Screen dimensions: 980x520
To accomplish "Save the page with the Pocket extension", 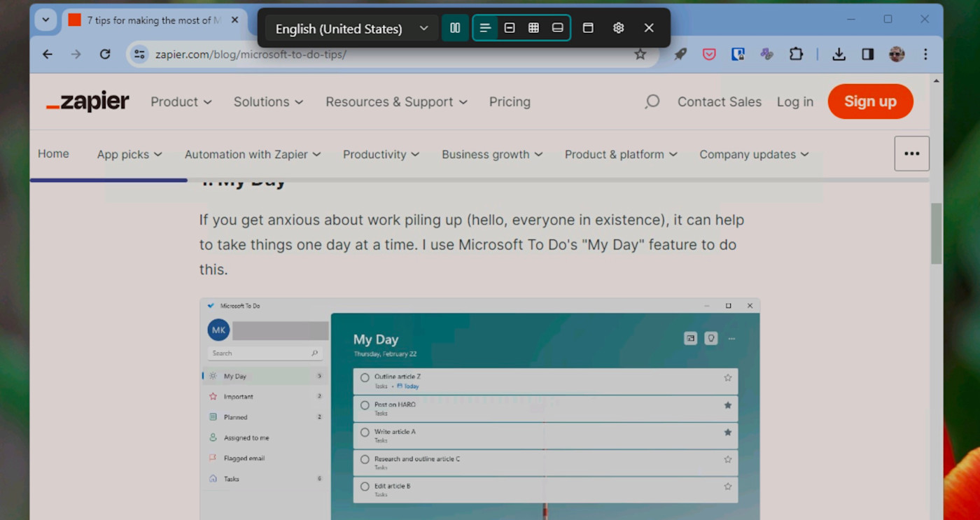I will [709, 54].
